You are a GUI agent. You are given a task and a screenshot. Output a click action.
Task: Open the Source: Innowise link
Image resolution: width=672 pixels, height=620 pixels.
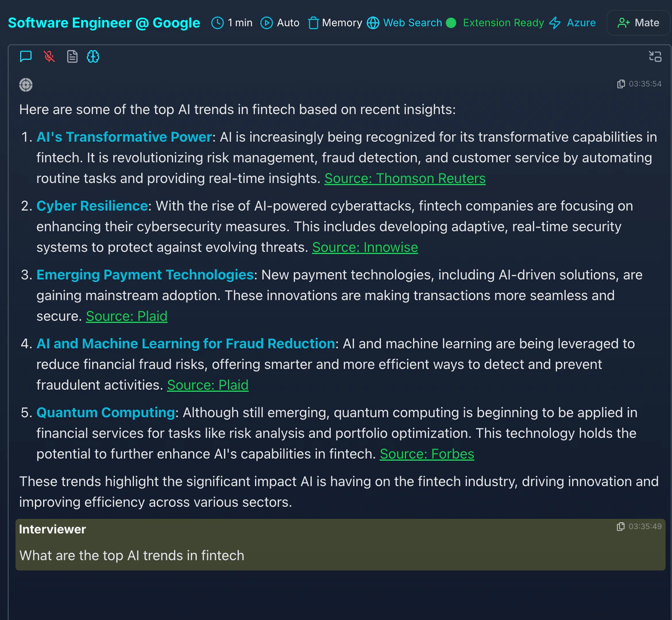[x=365, y=247]
